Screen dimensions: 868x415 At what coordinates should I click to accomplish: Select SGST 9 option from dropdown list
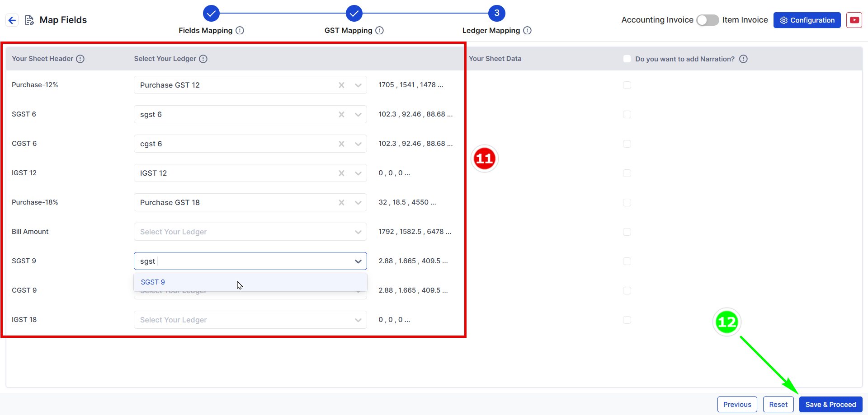pyautogui.click(x=250, y=282)
